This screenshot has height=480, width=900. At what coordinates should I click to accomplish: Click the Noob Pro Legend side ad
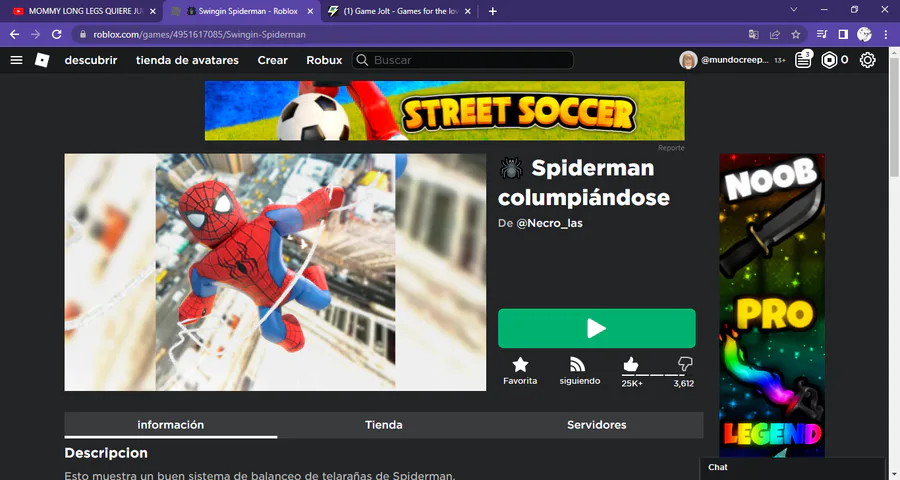tap(772, 305)
